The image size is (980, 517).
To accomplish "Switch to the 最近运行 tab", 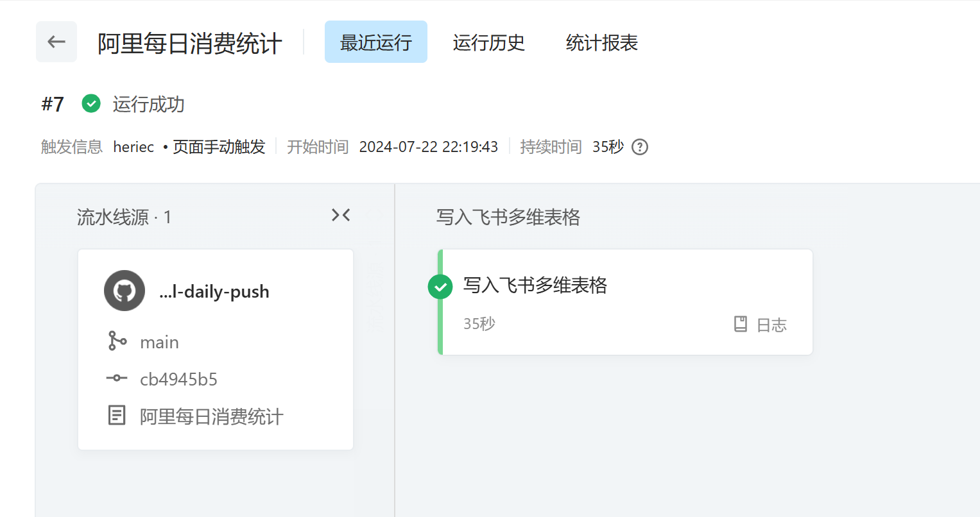I will click(376, 42).
